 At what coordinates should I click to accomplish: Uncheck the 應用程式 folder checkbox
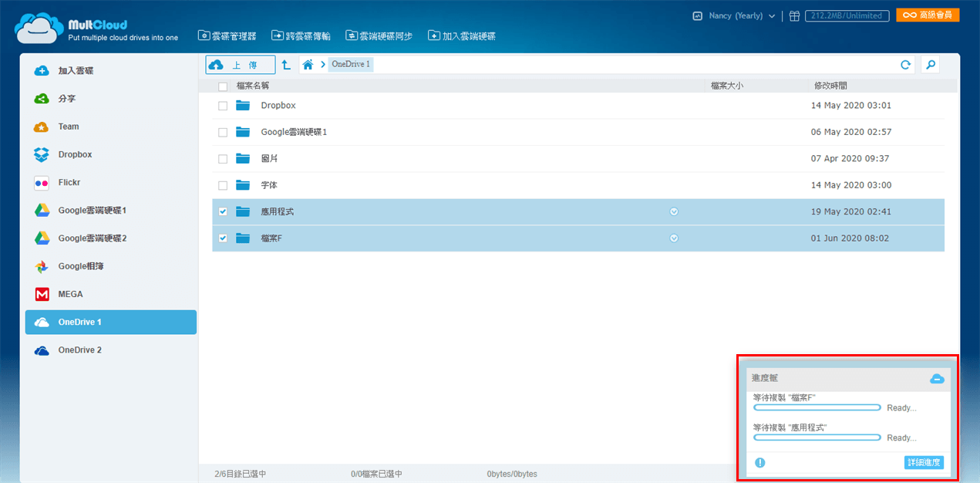[223, 211]
